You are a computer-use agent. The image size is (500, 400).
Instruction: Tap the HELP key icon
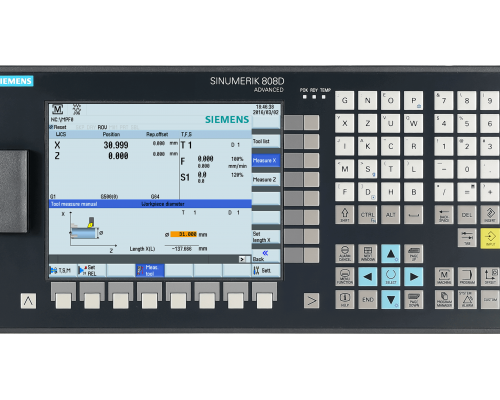[x=345, y=299]
